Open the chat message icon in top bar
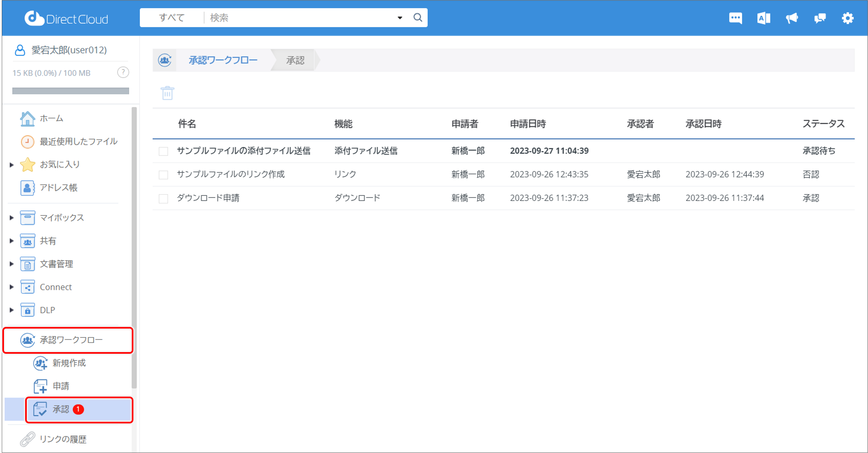This screenshot has height=453, width=868. pyautogui.click(x=736, y=18)
